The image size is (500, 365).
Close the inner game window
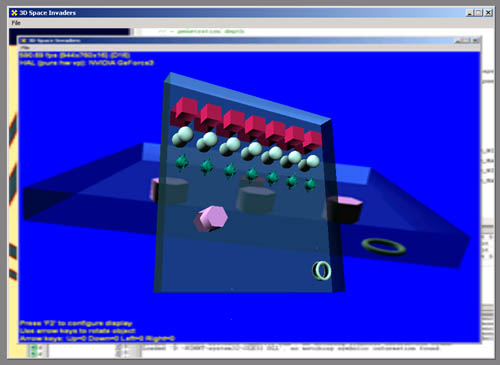click(x=476, y=40)
